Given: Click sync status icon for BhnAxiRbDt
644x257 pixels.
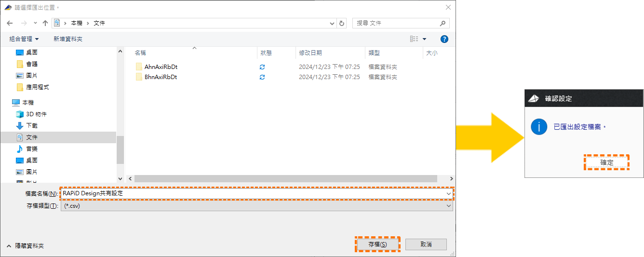Looking at the screenshot, I should (262, 77).
